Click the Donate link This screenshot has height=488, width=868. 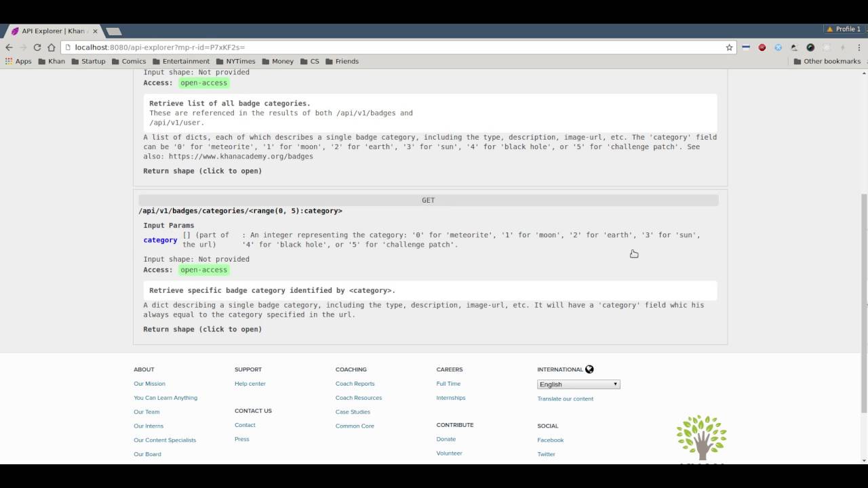tap(446, 439)
